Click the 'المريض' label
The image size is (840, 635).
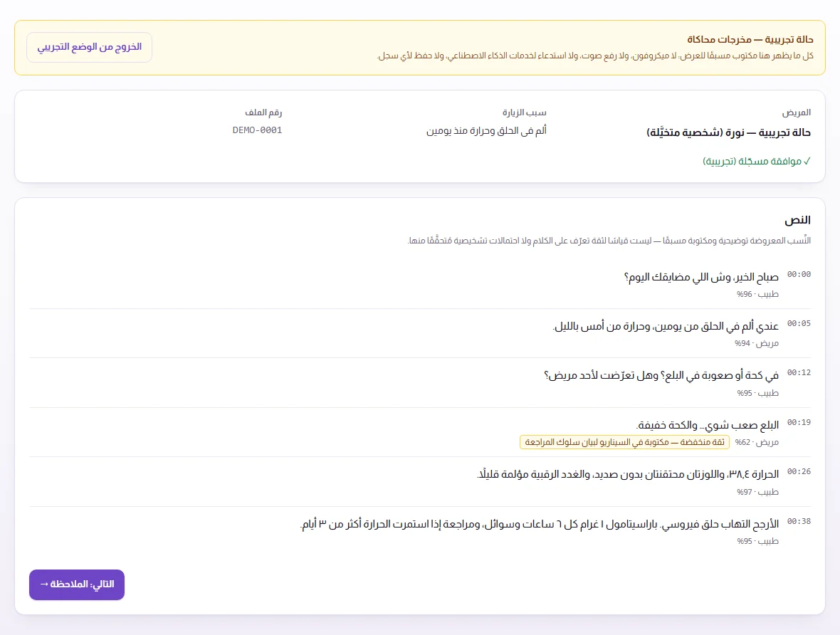coord(796,112)
